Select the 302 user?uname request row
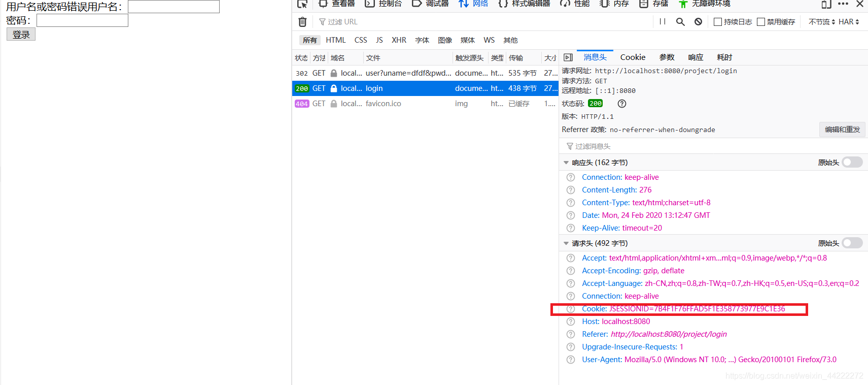This screenshot has width=868, height=385. (x=425, y=73)
